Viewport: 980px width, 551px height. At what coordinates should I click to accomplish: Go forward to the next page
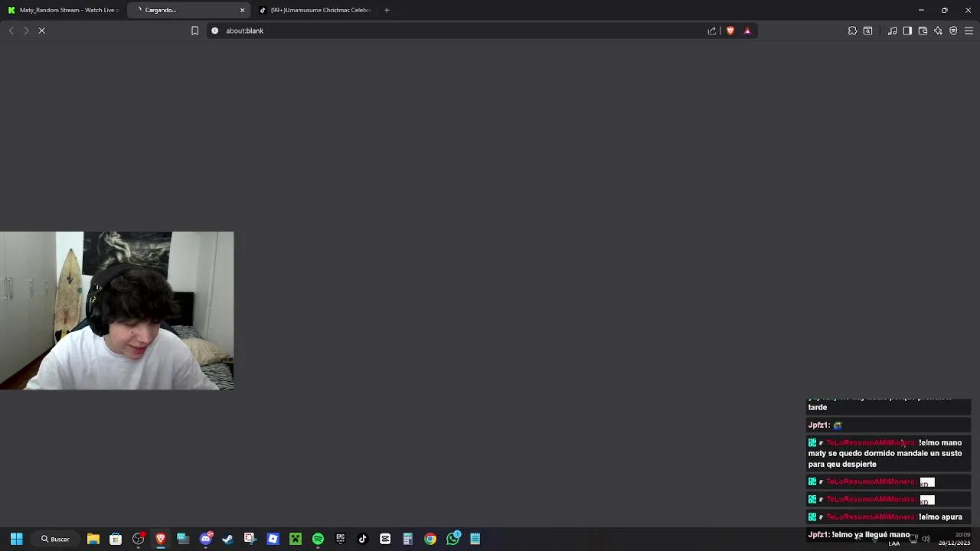tap(26, 31)
